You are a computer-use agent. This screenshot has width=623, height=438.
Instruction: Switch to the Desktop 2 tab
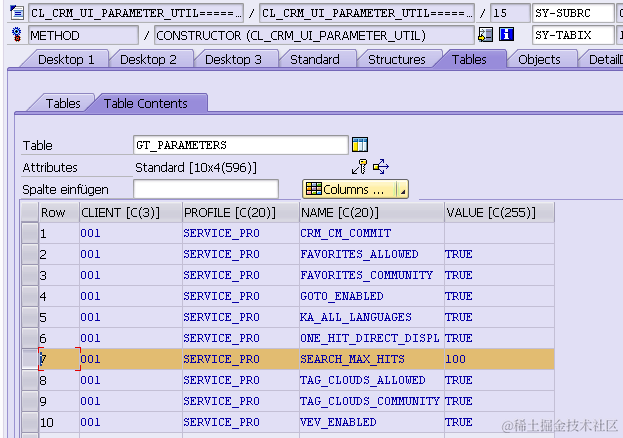tap(148, 60)
